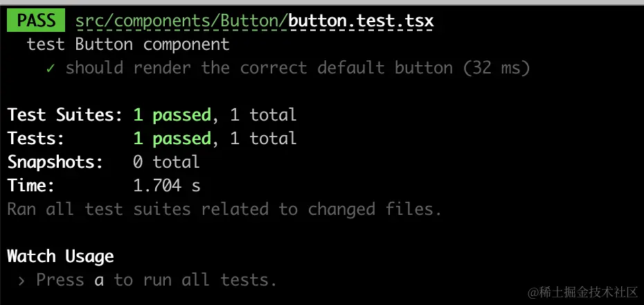The width and height of the screenshot is (644, 305).
Task: Click '1 passed' in the Tests row
Action: click(x=172, y=139)
